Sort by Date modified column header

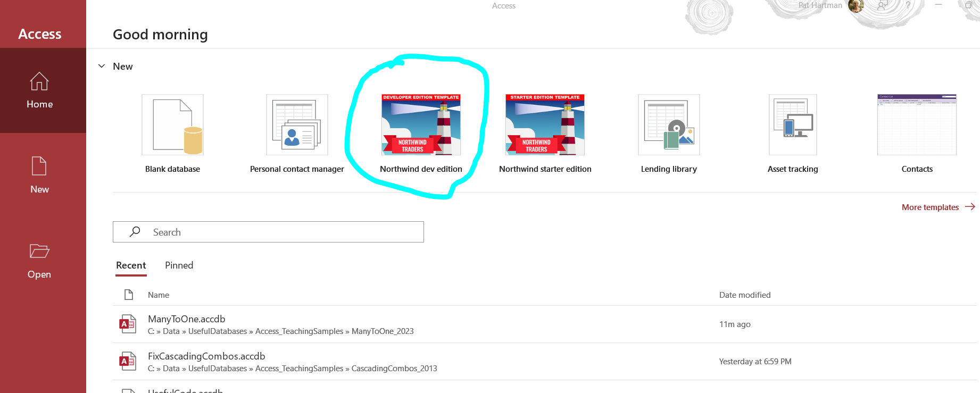(745, 295)
